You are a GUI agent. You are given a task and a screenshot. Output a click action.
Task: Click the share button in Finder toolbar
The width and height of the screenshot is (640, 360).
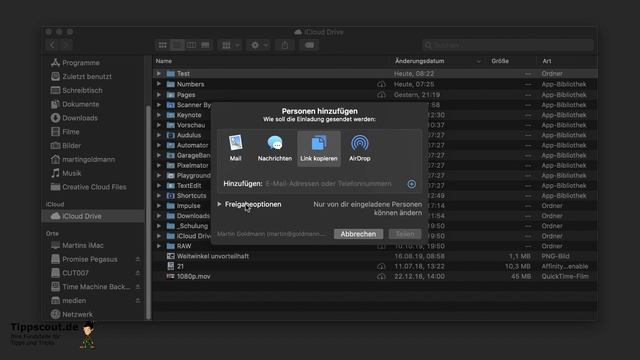[x=285, y=45]
